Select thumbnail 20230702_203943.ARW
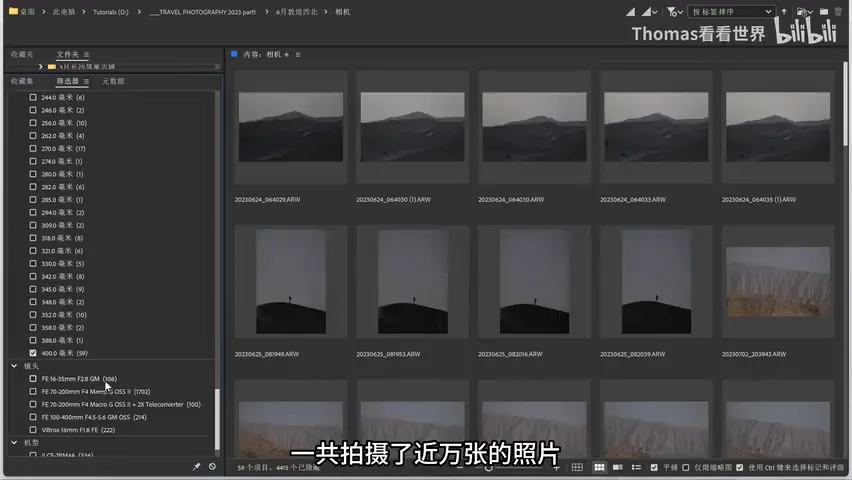Viewport: 852px width, 480px height. tap(778, 282)
